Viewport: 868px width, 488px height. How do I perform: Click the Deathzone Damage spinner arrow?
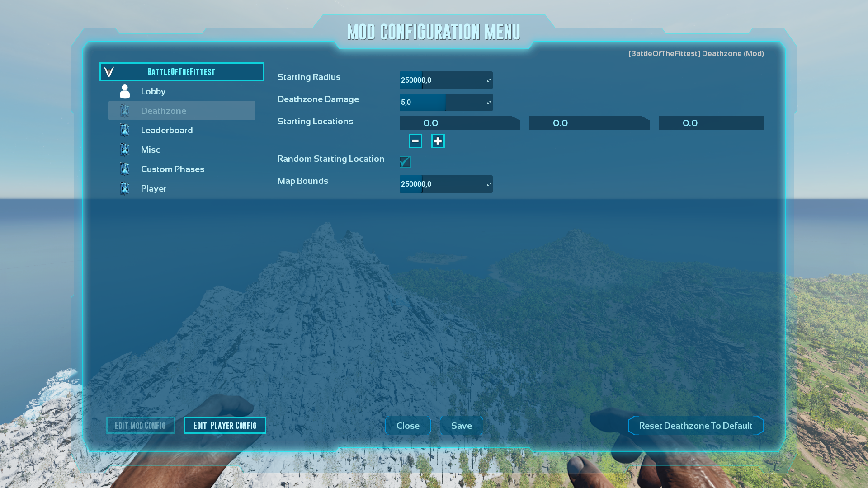489,103
